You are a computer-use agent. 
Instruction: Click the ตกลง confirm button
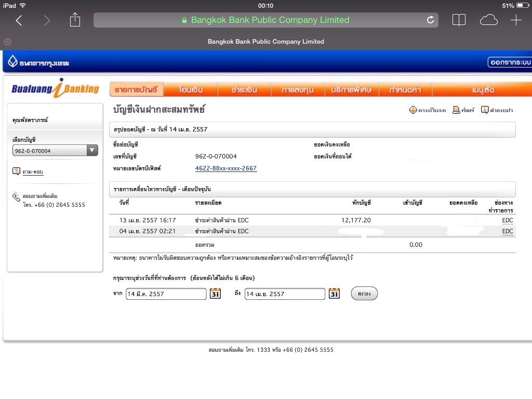point(364,294)
